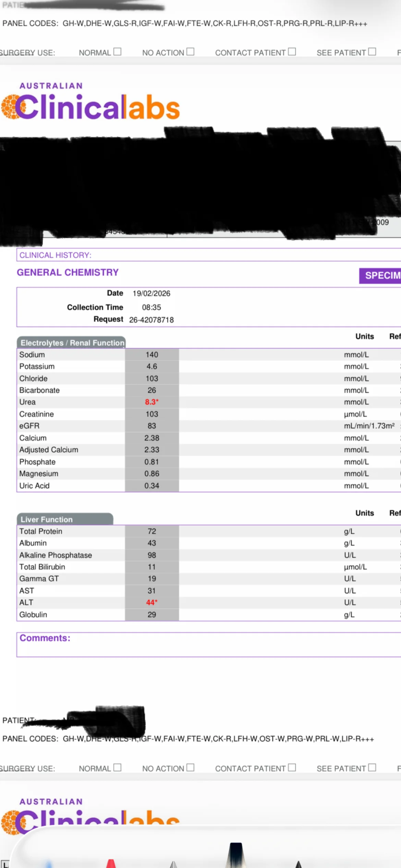Viewport: 401px width, 868px height.
Task: Select the Electrolytes / Renal Function header tab
Action: 71,343
